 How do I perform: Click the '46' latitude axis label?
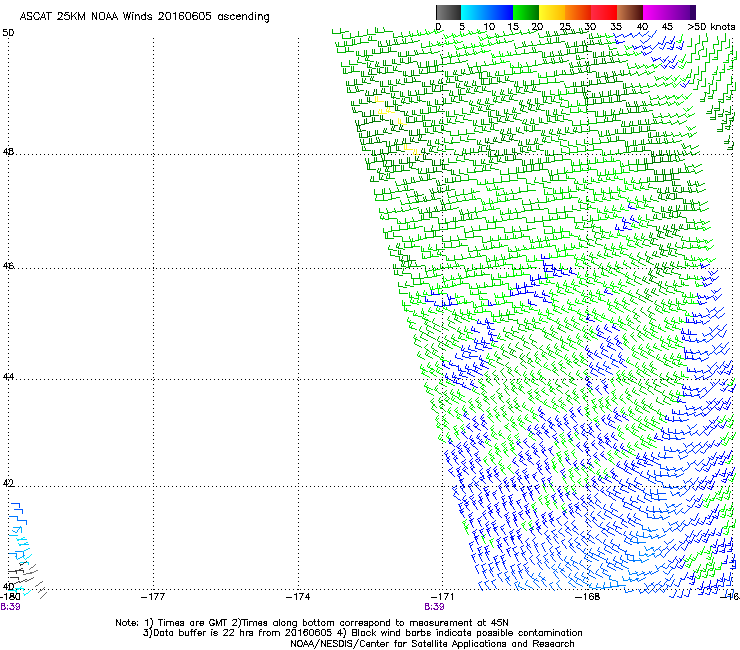point(8,266)
